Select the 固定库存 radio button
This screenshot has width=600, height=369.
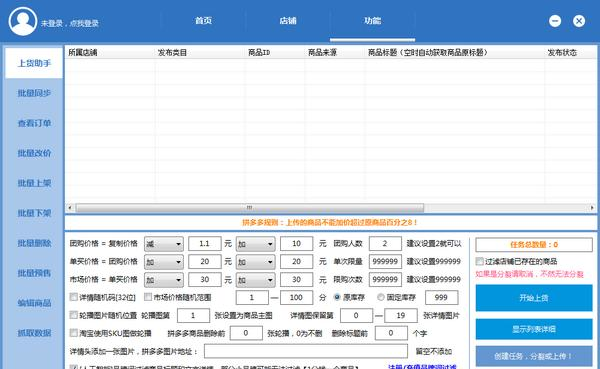coord(381,297)
